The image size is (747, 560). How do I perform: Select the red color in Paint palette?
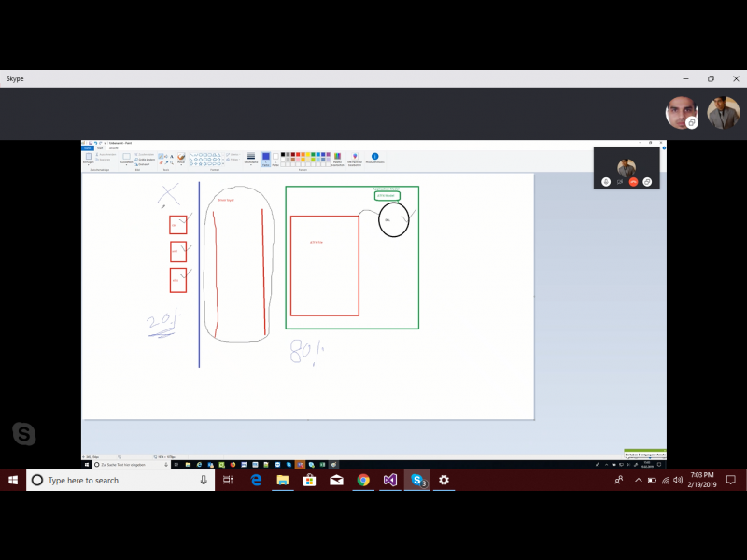tap(299, 155)
